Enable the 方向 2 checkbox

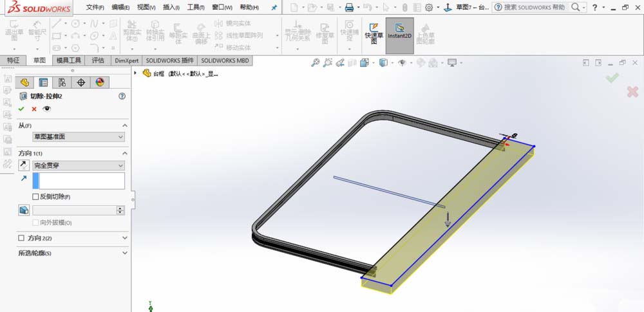pos(21,237)
